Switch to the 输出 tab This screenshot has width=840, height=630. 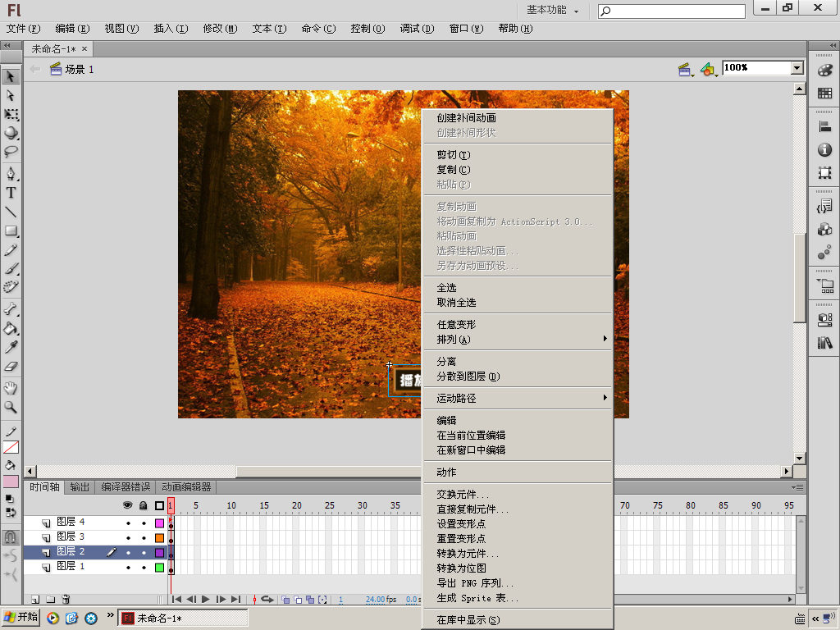80,487
